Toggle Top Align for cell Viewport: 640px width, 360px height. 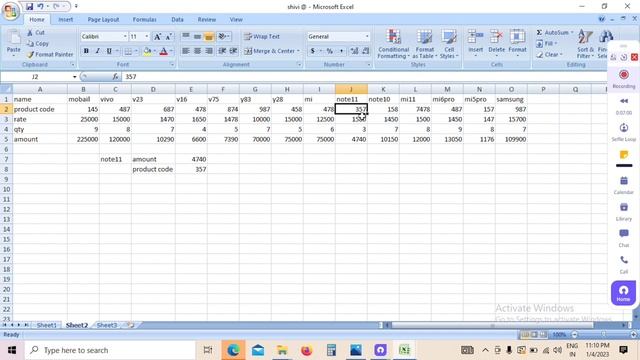pyautogui.click(x=186, y=37)
